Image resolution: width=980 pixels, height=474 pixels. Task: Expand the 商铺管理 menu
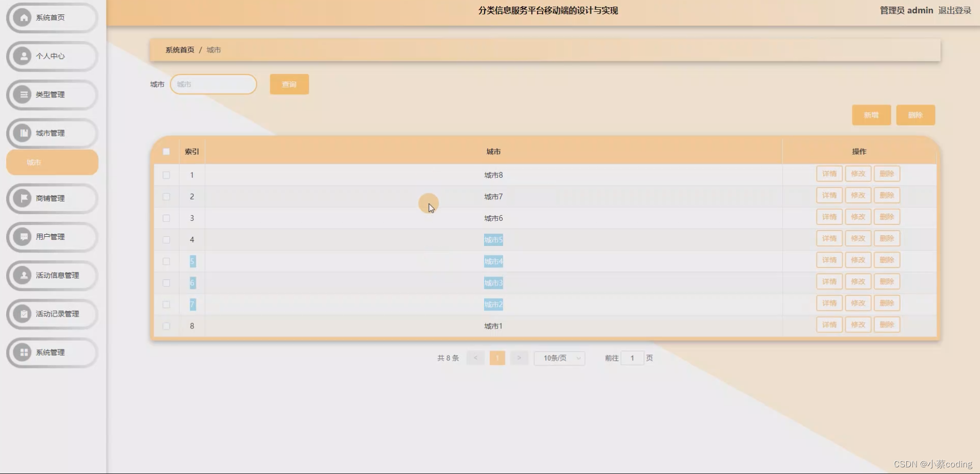[x=52, y=198]
